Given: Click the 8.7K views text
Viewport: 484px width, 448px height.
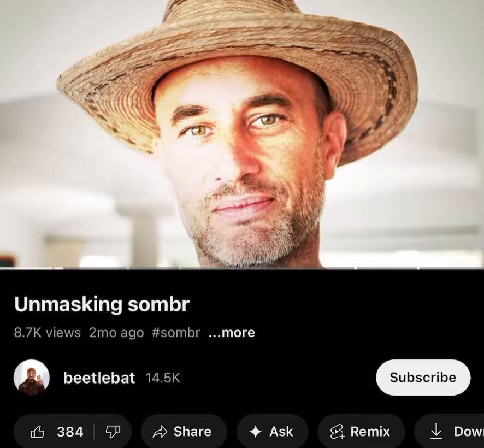Looking at the screenshot, I should 47,333.
